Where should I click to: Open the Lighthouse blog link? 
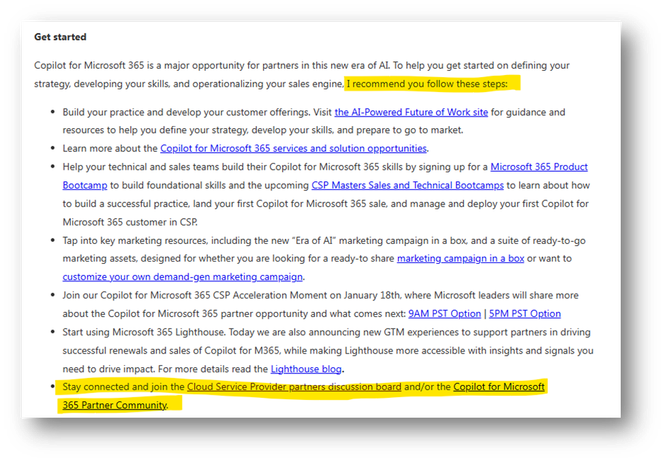[x=306, y=369]
